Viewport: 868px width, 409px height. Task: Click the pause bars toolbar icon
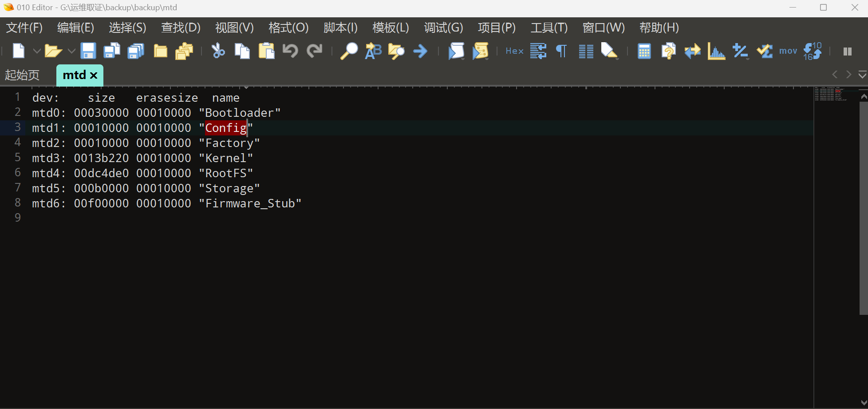click(848, 52)
